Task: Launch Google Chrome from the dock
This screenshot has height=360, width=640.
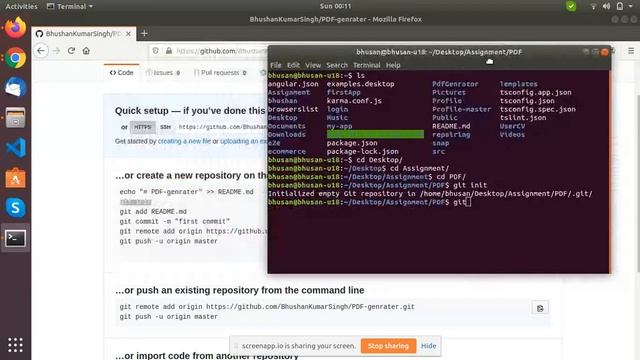Action: [x=16, y=58]
